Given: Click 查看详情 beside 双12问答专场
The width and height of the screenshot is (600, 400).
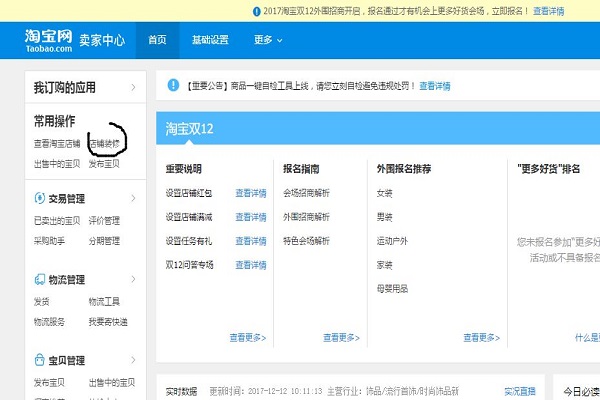Looking at the screenshot, I should [x=251, y=265].
